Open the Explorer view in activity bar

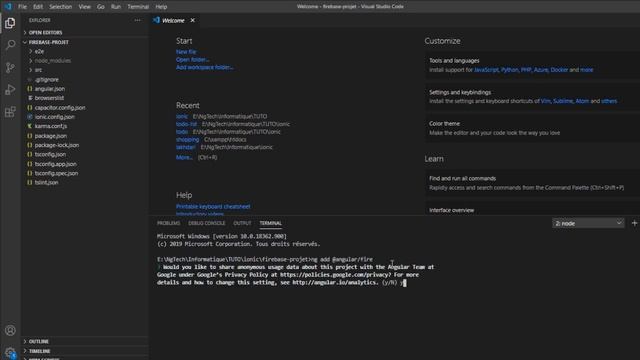click(10, 23)
